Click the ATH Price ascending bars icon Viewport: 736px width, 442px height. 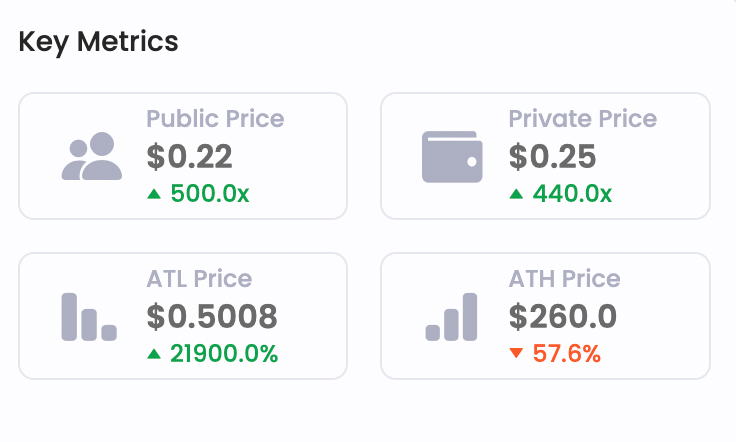[451, 317]
